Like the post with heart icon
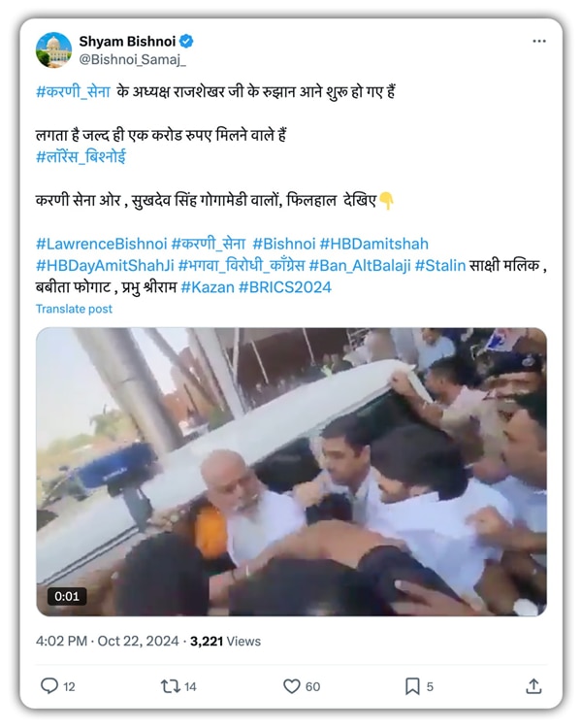The image size is (582, 728). tap(291, 686)
